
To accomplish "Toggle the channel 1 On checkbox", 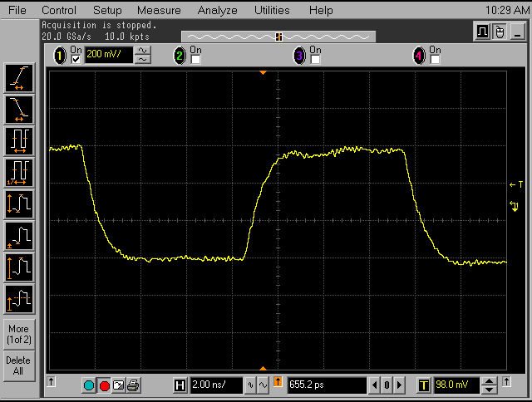I will 76,59.
